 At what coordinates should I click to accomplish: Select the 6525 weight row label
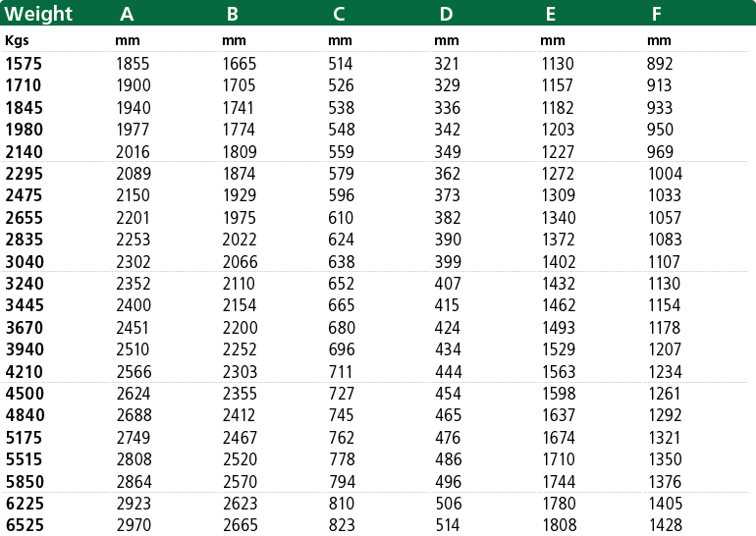(25, 525)
